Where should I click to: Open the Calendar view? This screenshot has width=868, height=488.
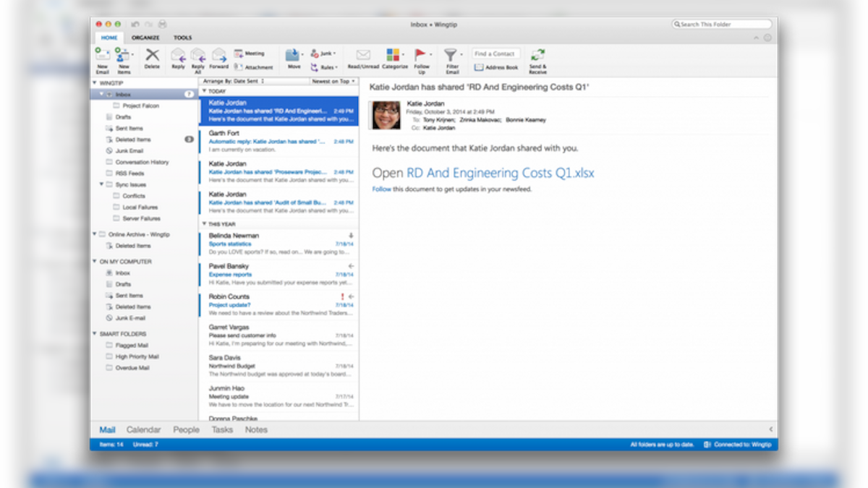(x=143, y=429)
